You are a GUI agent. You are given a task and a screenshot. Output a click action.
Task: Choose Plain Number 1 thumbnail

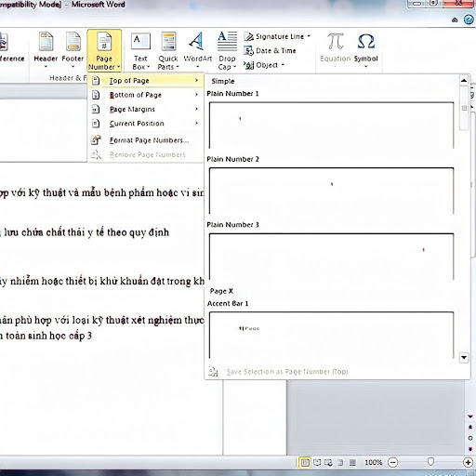click(331, 126)
